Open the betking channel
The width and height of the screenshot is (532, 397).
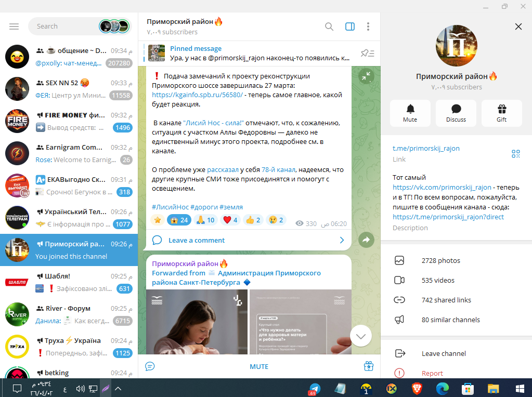tap(69, 370)
